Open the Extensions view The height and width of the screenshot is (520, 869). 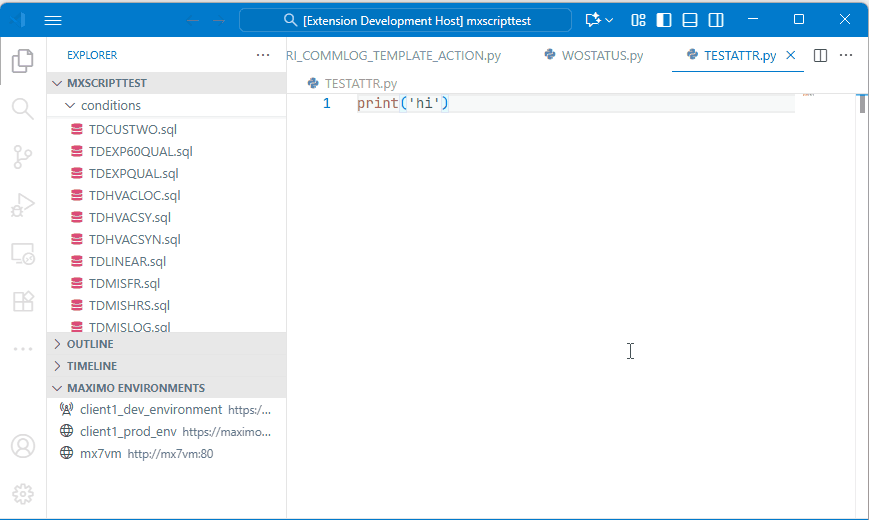23,302
